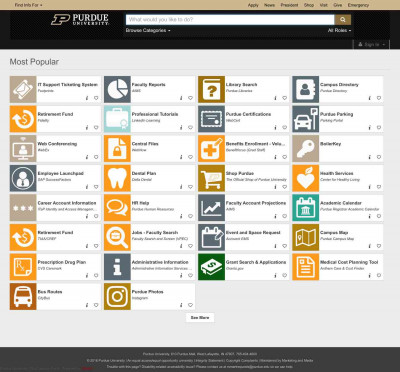
Task: Toggle favorite heart on Library Search
Action: pyautogui.click(x=285, y=98)
